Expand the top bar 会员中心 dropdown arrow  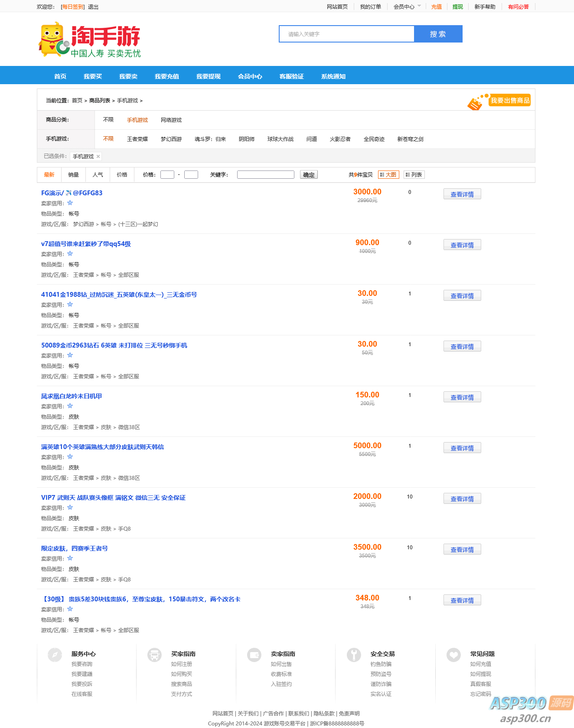pos(419,6)
